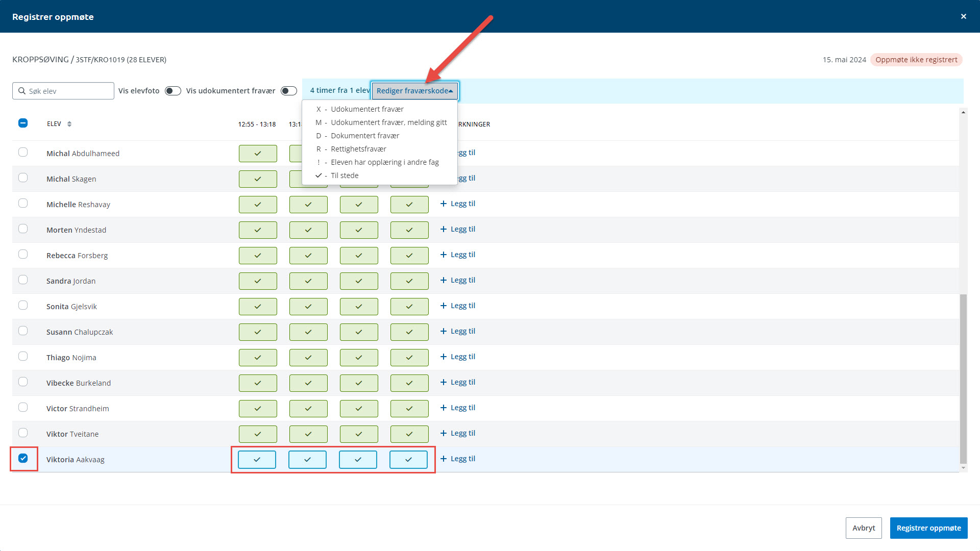Click Morten Yndestad's fourth attendance checkmark
This screenshot has height=551, width=980.
(x=409, y=230)
